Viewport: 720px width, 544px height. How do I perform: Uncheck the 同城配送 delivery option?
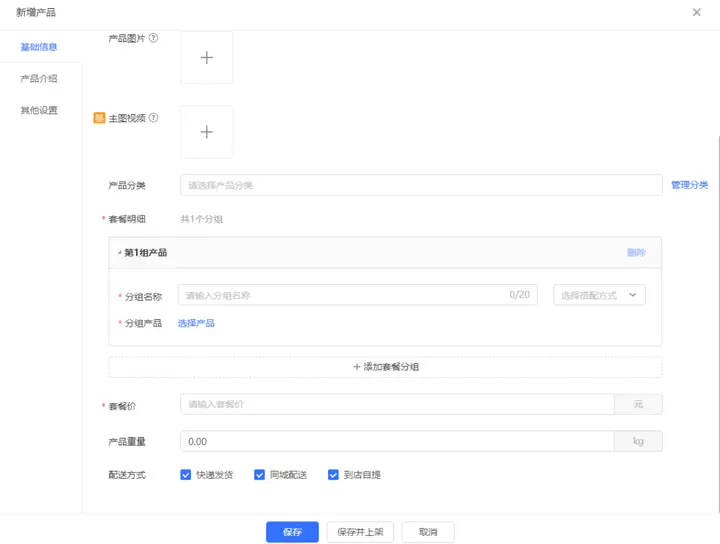(x=260, y=475)
